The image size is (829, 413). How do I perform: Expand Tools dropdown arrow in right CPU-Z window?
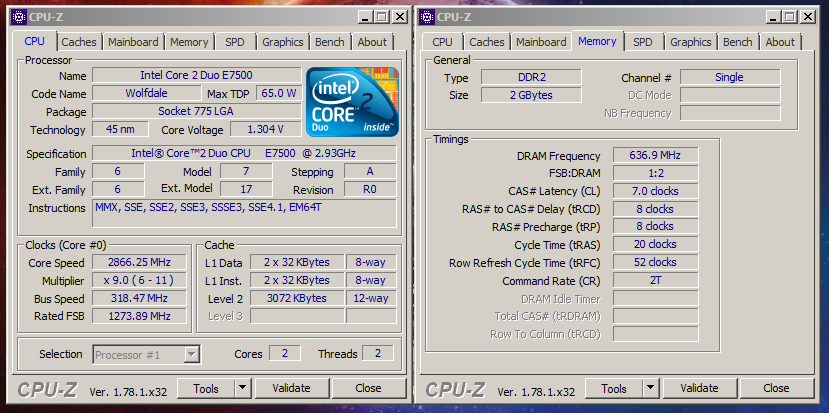[x=651, y=389]
